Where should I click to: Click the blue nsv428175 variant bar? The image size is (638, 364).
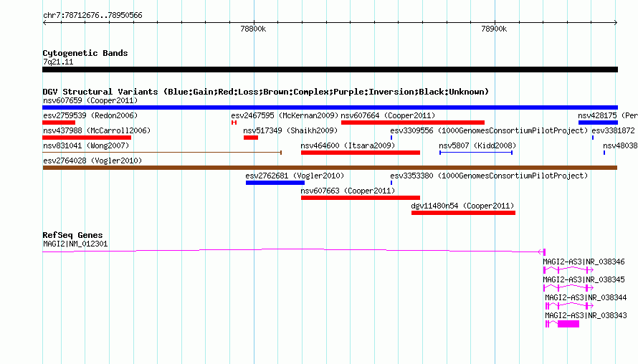coord(598,123)
